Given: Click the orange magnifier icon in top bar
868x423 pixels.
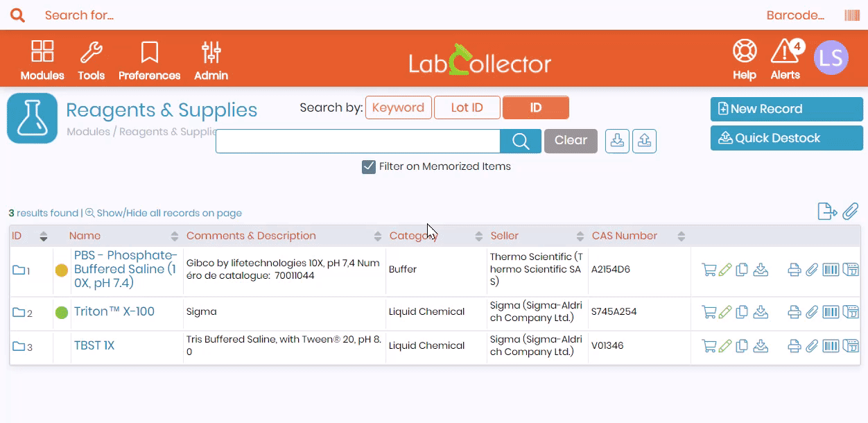Looking at the screenshot, I should click(17, 15).
